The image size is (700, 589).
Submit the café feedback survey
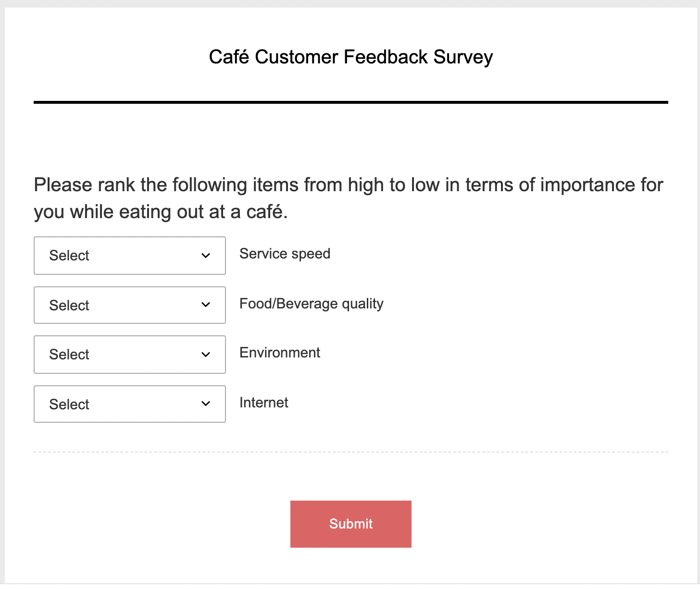tap(350, 524)
